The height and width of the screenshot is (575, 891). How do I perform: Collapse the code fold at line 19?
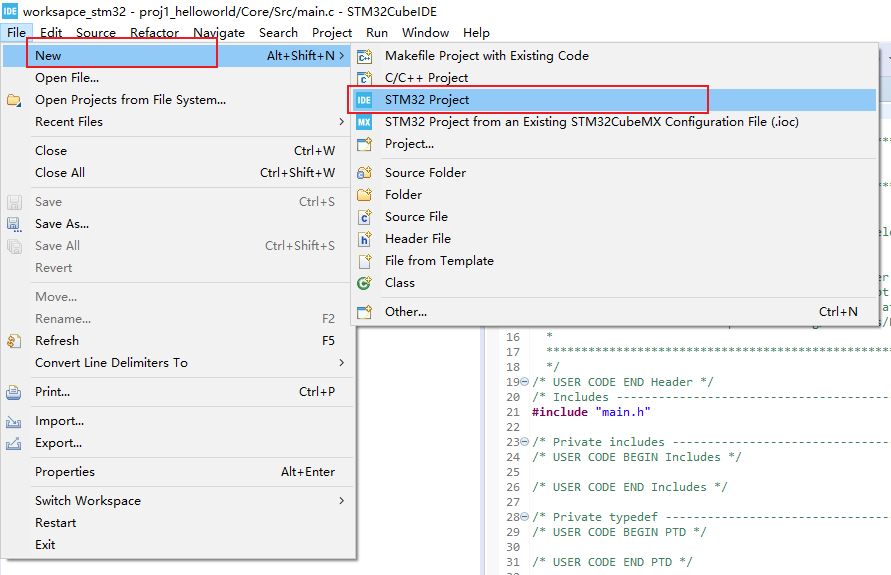pyautogui.click(x=524, y=382)
